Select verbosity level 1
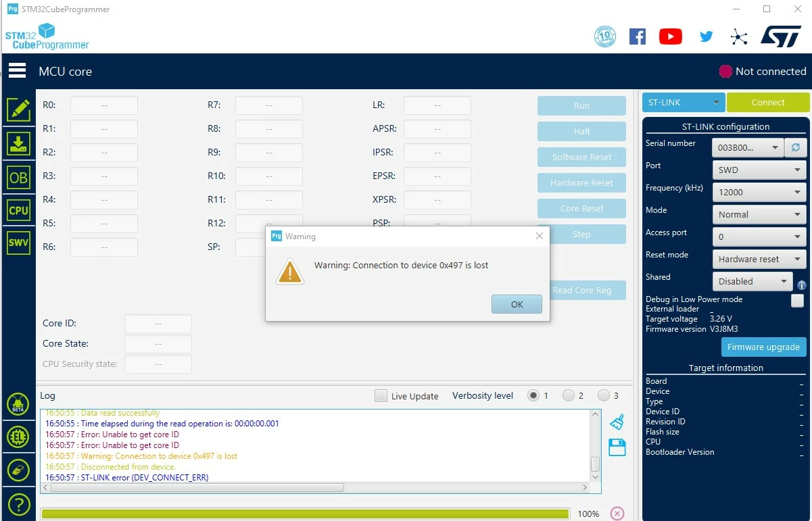812x521 pixels. [x=533, y=395]
